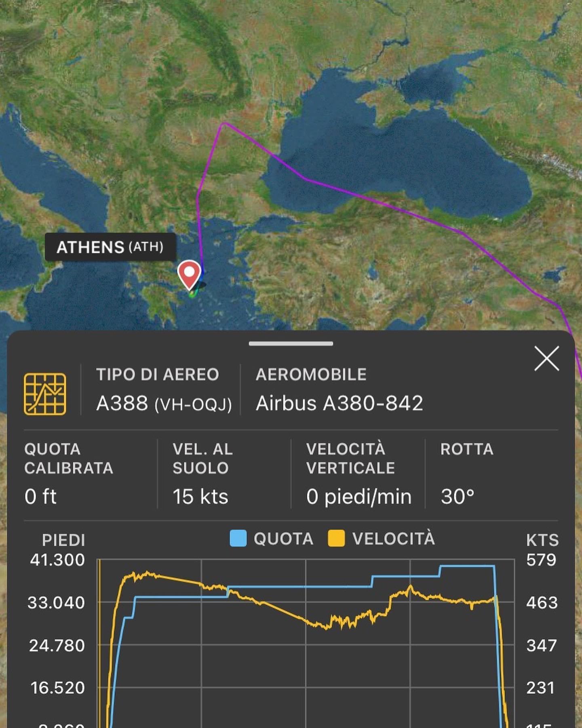Select the ATHENS (ATH) airport label
The height and width of the screenshot is (728, 582).
click(x=110, y=247)
